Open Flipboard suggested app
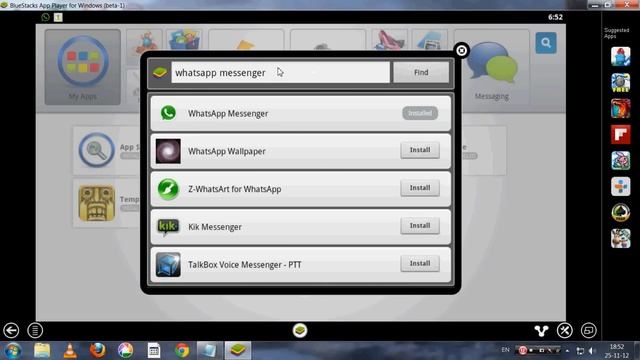This screenshot has height=360, width=640. tap(620, 135)
